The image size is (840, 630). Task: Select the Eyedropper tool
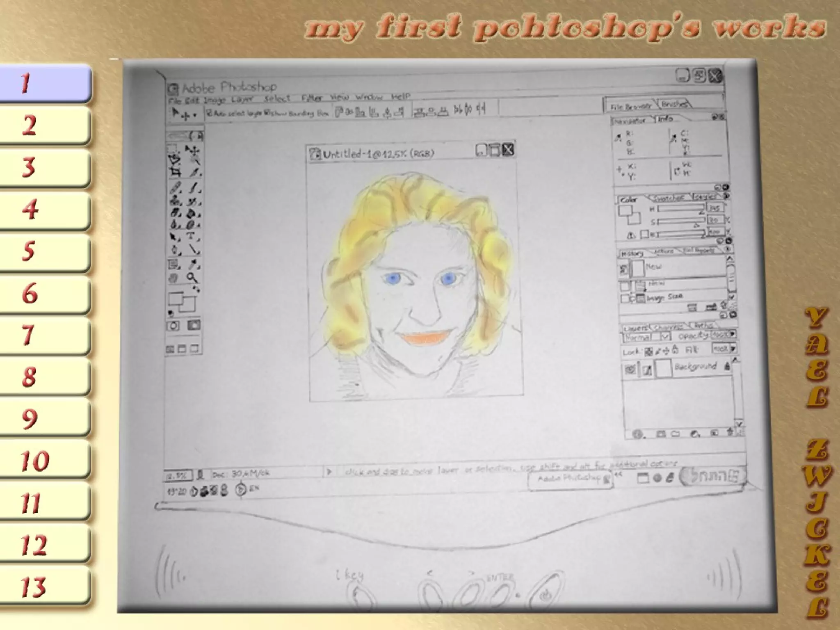(x=193, y=264)
